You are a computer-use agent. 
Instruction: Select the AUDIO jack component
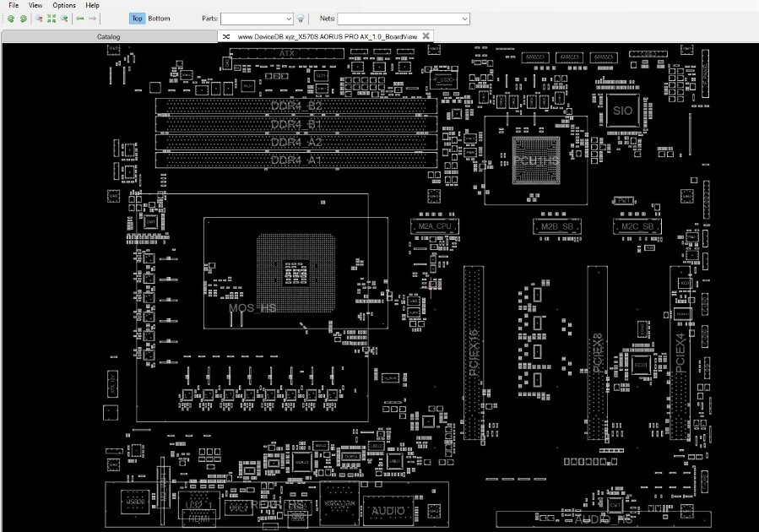(388, 511)
